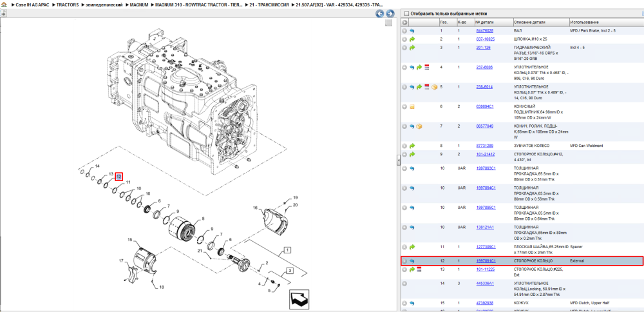Open part number link 86577049

485,126
